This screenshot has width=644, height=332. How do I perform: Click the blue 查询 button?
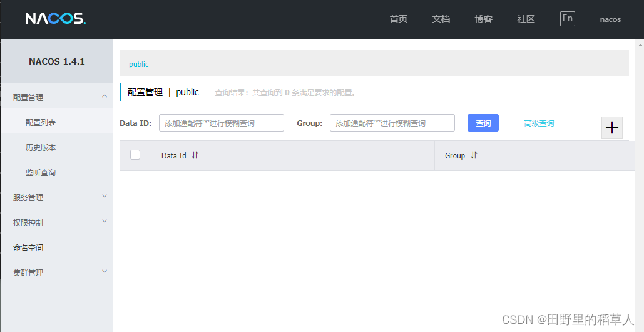[x=483, y=123]
